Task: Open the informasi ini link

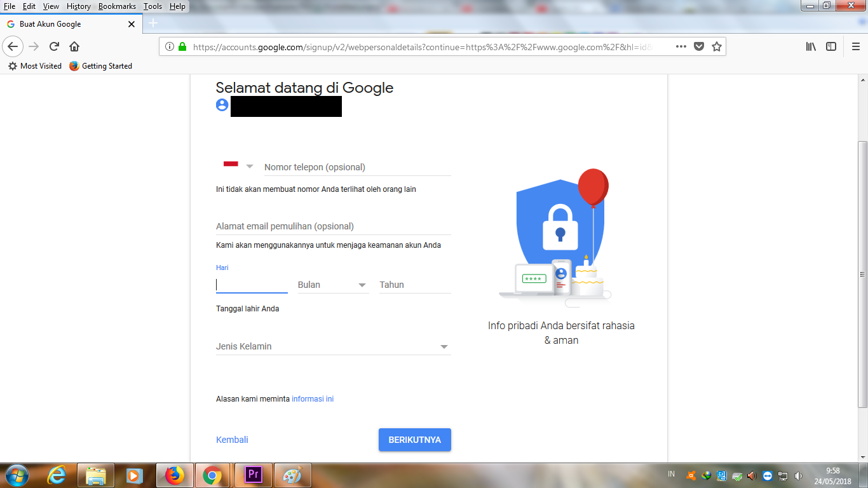Action: [313, 399]
